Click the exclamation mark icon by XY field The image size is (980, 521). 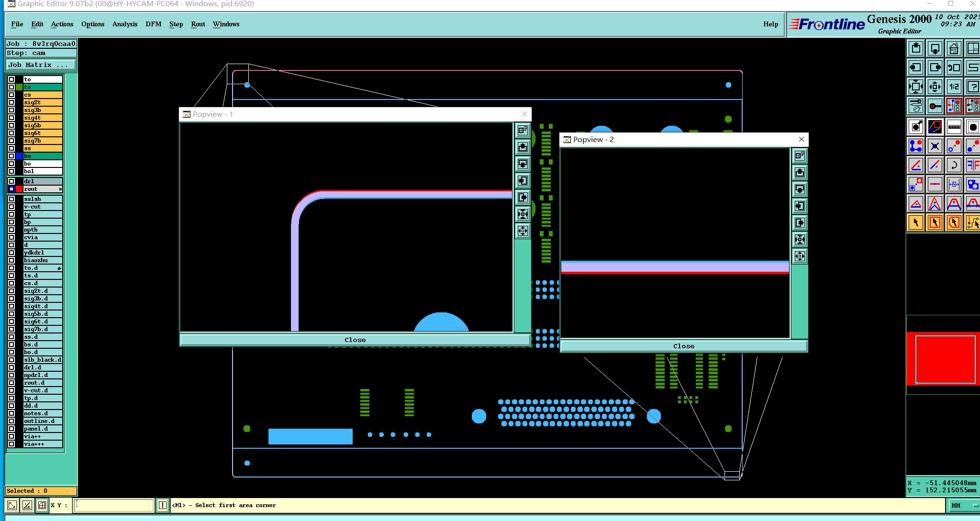163,505
